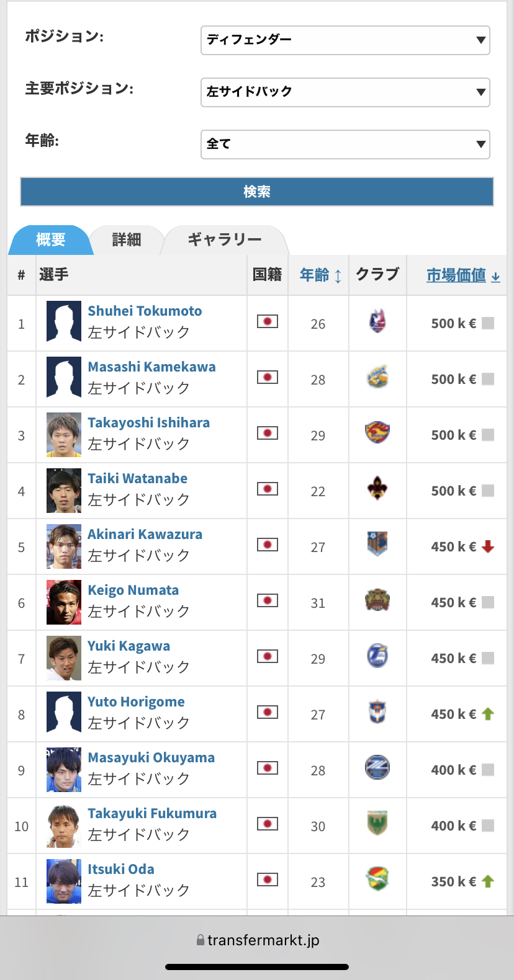Click Masashi Kamekawa's club crest icon
Screen dimensions: 514x980
click(377, 378)
